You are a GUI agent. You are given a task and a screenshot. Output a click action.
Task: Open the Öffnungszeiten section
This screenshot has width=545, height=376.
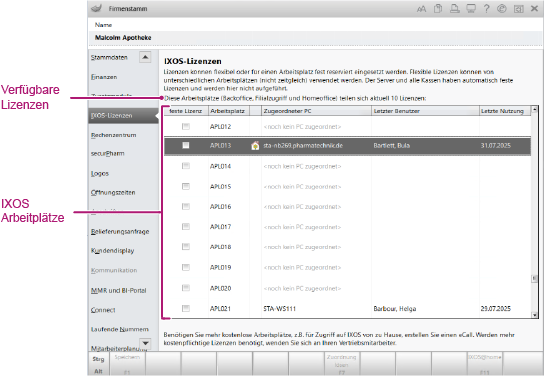point(113,193)
